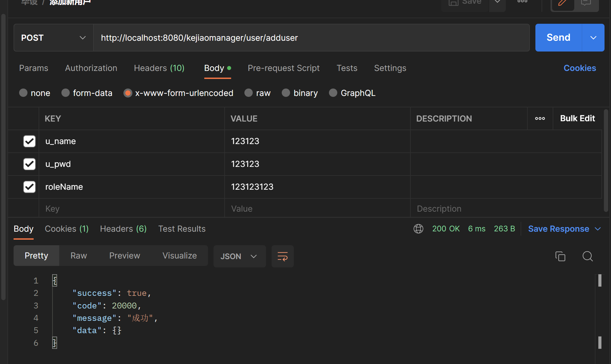Click Bulk Edit
Viewport: 611px width, 364px height.
click(577, 118)
